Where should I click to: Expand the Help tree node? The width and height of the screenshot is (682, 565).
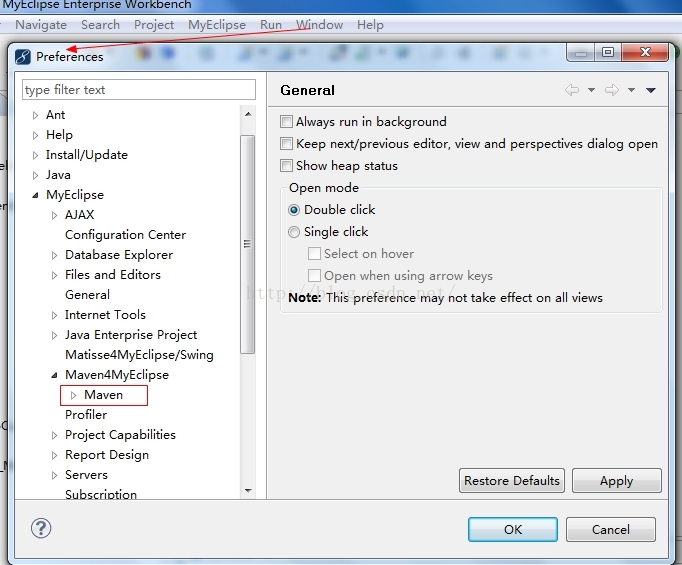tap(35, 135)
